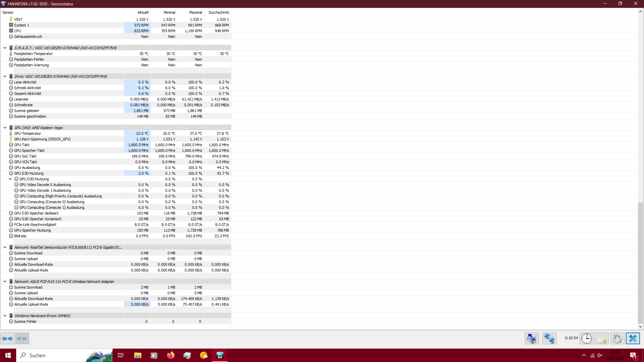
Task: Click the Durchschnitt column header
Action: tap(218, 12)
